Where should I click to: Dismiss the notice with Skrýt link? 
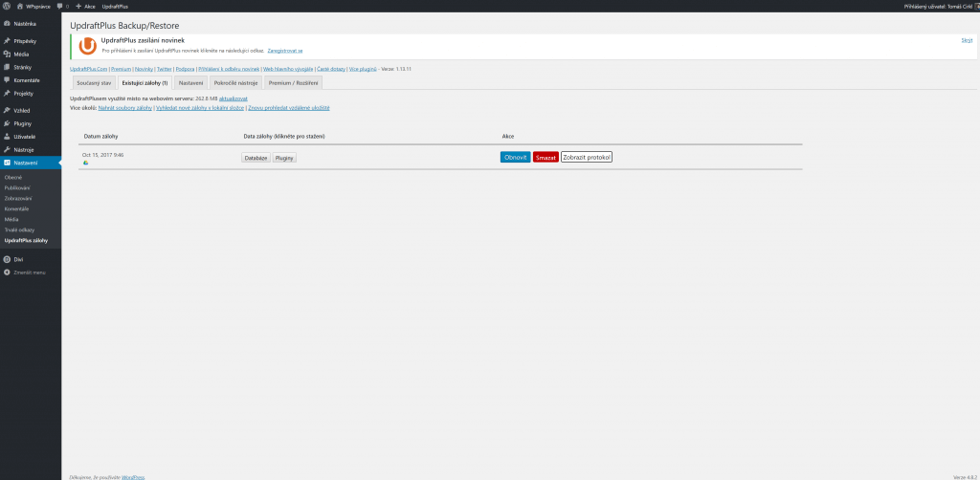(967, 40)
